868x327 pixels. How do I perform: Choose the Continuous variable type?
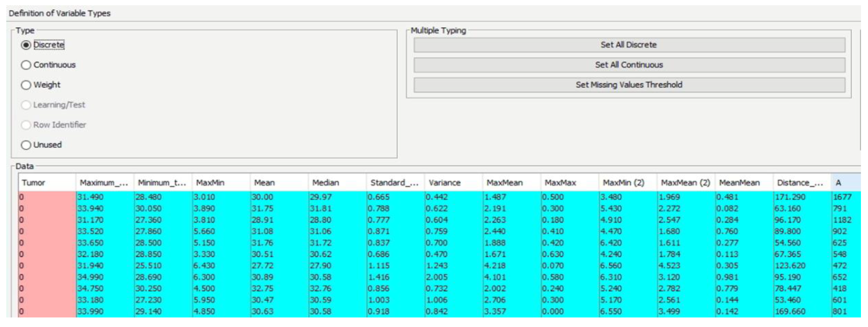26,65
